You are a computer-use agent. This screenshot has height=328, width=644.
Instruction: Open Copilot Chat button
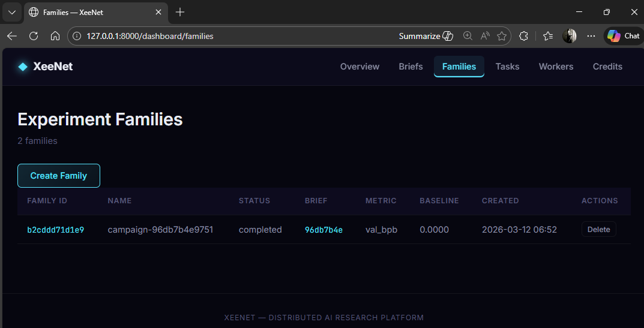tap(622, 36)
